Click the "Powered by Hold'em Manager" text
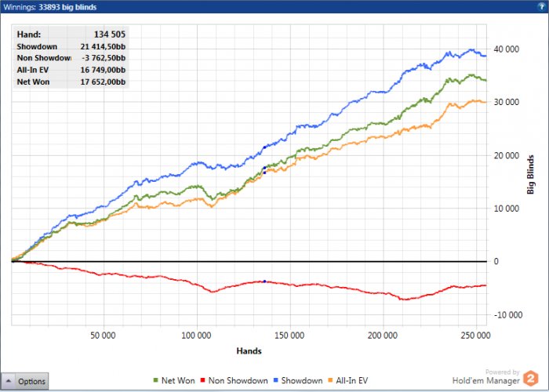The width and height of the screenshot is (549, 392). [x=486, y=377]
